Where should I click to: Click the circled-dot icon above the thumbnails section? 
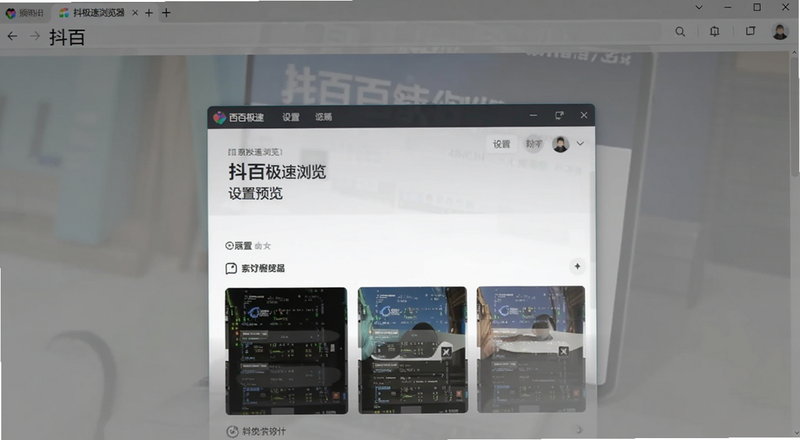[x=230, y=246]
